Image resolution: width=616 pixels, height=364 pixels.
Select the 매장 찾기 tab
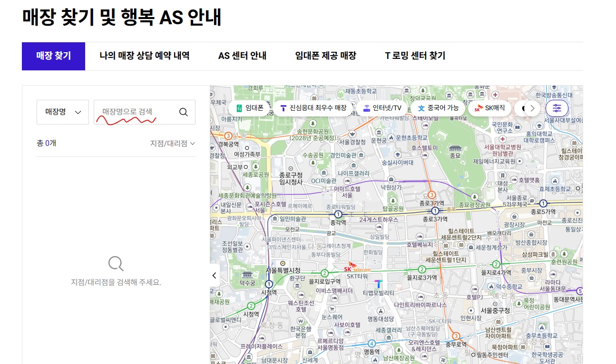pyautogui.click(x=53, y=56)
